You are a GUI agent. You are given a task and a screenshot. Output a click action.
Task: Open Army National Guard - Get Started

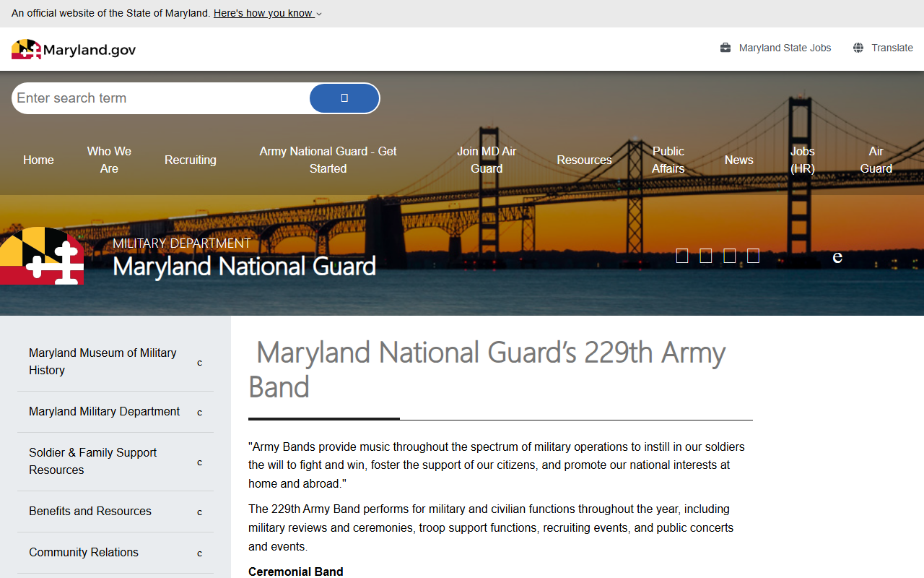point(328,160)
